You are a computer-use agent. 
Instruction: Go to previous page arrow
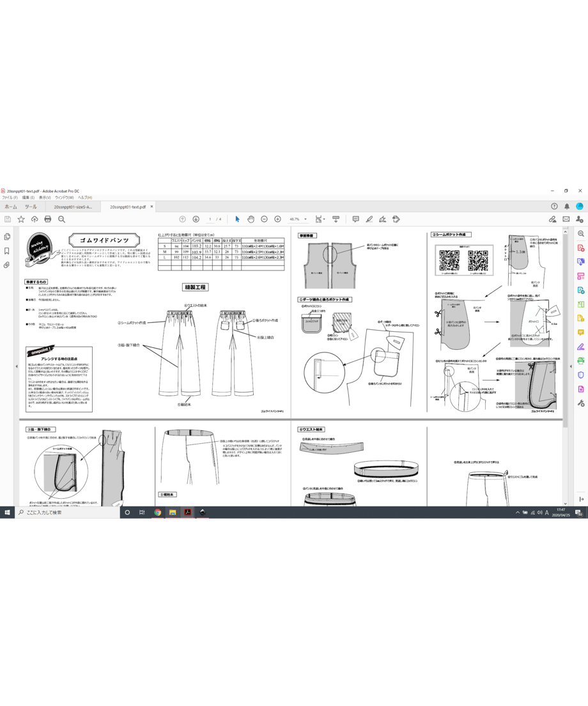point(183,219)
